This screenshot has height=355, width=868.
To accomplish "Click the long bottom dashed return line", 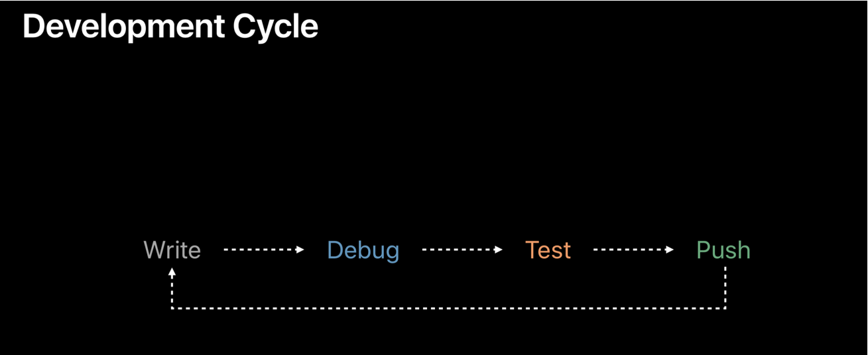I will [x=448, y=308].
